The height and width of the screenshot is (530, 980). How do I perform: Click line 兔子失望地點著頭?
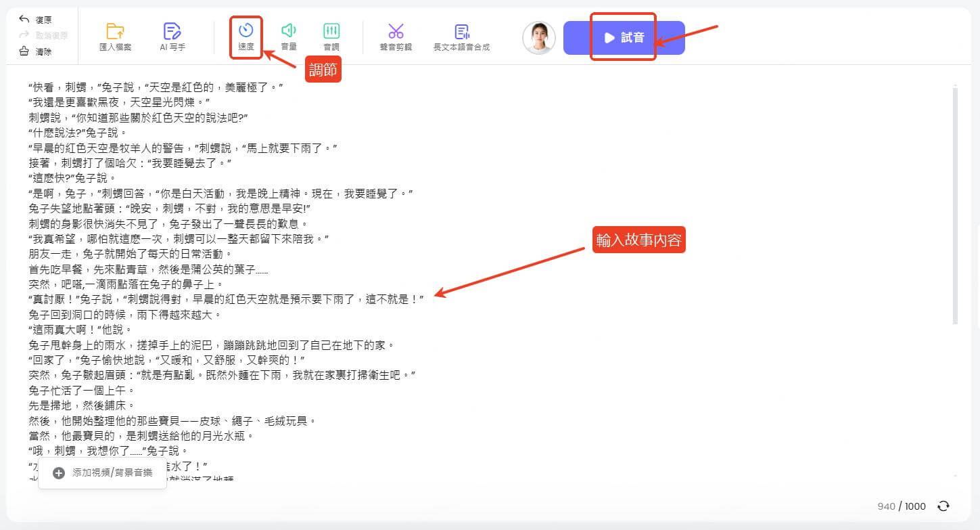169,208
